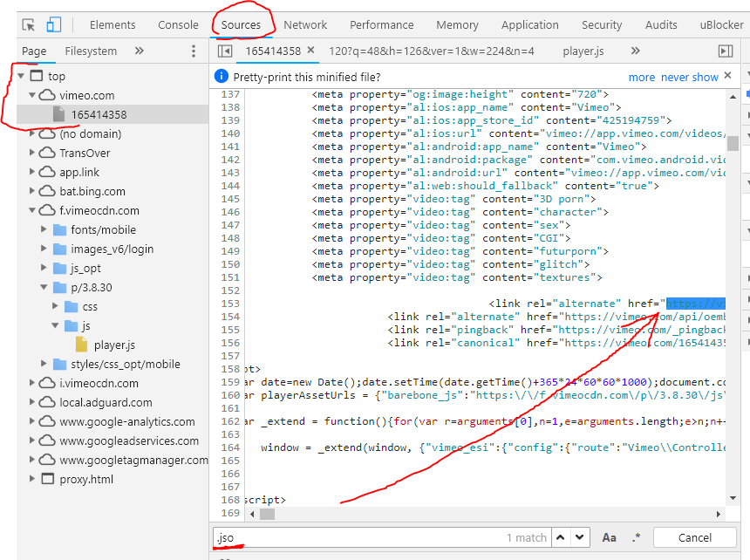Viewport: 750px width, 560px height.
Task: Collapse the top frame tree node
Action: coord(21,76)
